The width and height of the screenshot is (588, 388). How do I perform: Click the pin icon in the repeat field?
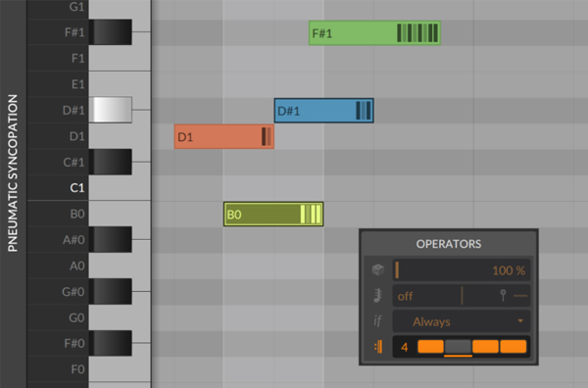tap(503, 295)
